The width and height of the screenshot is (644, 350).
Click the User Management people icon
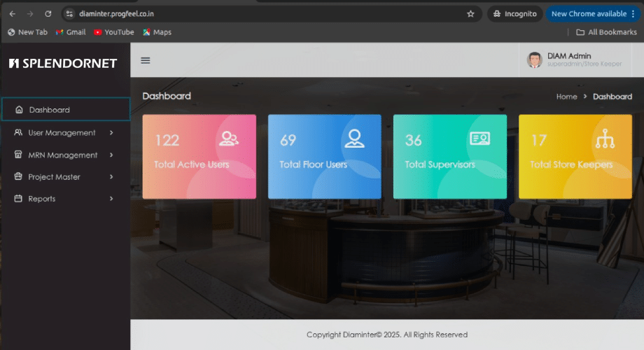[x=18, y=133]
